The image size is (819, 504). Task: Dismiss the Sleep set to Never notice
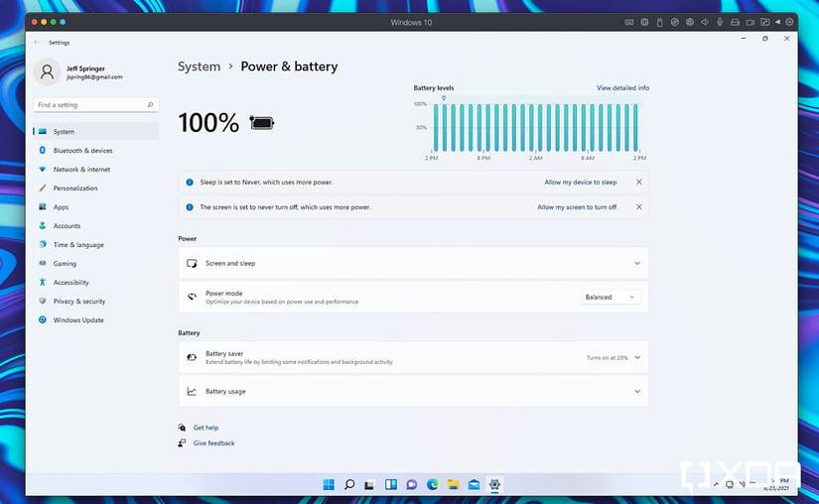pyautogui.click(x=638, y=183)
